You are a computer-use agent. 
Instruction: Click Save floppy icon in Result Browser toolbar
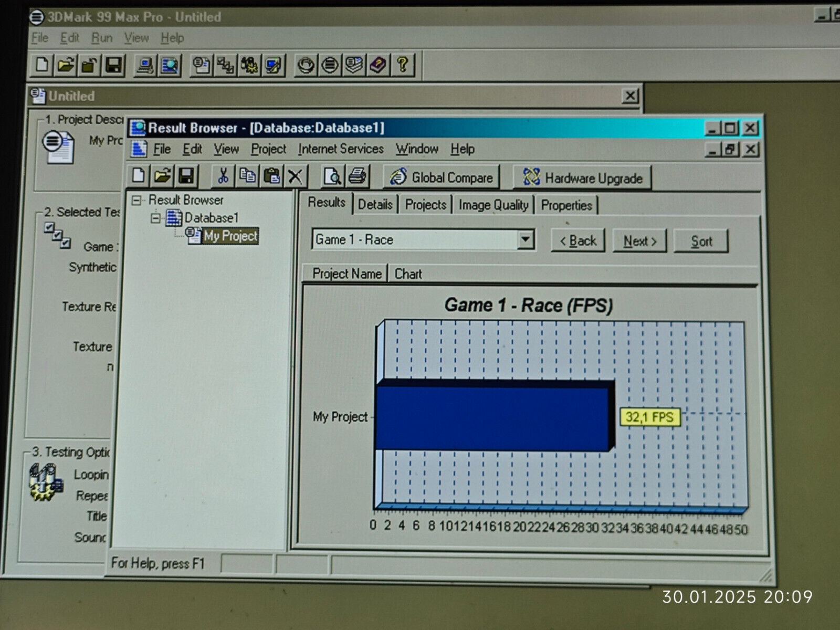tap(186, 175)
